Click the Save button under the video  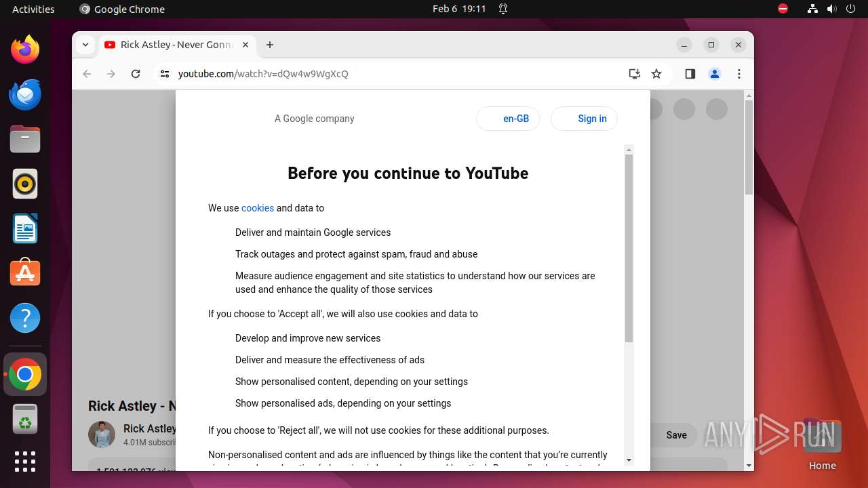(676, 435)
